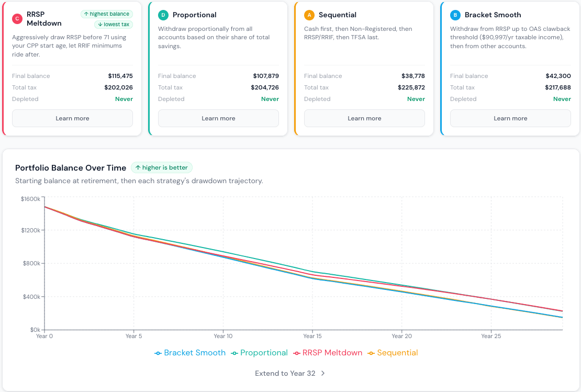The width and height of the screenshot is (581, 392).
Task: Click the Year 25 label on the x-axis
Action: pyautogui.click(x=491, y=336)
